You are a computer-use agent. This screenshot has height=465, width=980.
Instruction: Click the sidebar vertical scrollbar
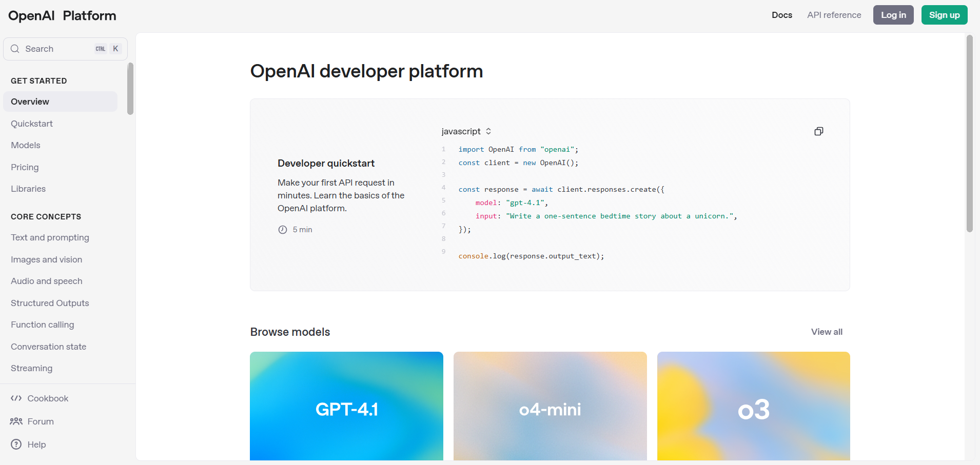click(x=130, y=89)
